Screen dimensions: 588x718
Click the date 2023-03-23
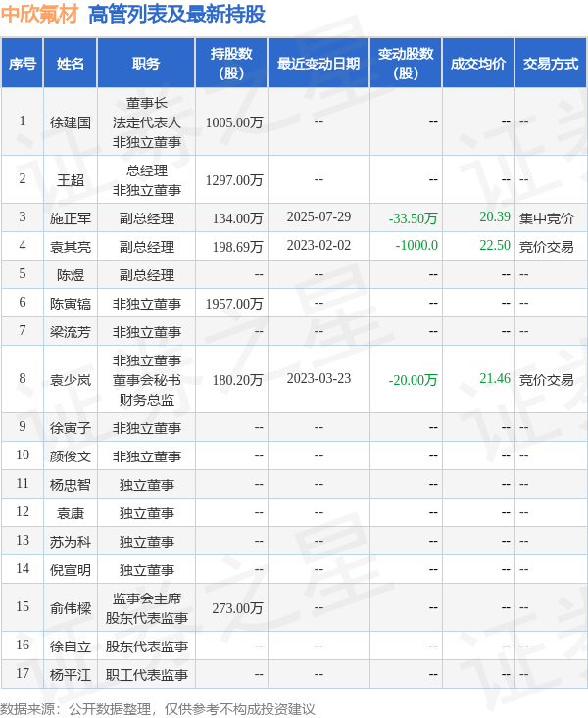[x=318, y=378]
